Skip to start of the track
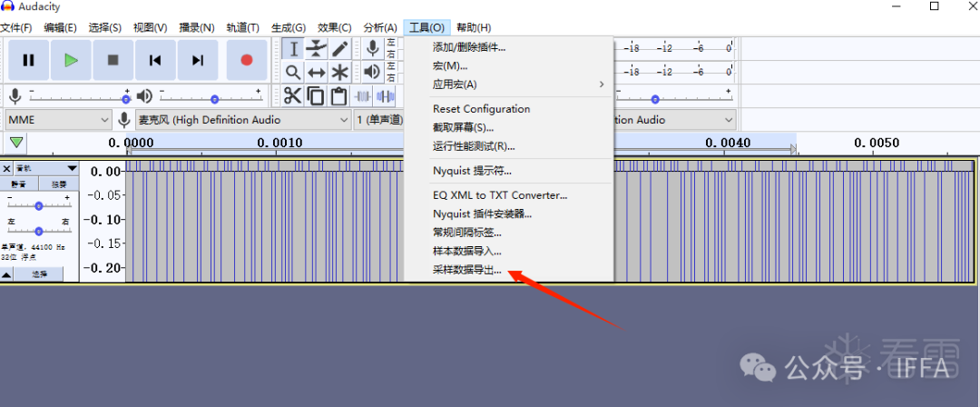Screen dimensions: 980x407 [155, 60]
